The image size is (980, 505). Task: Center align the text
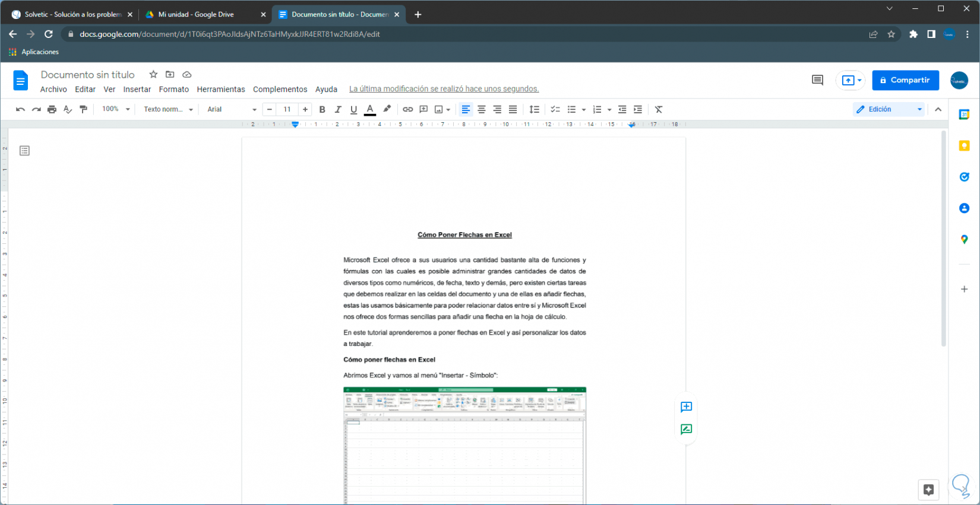tap(482, 109)
